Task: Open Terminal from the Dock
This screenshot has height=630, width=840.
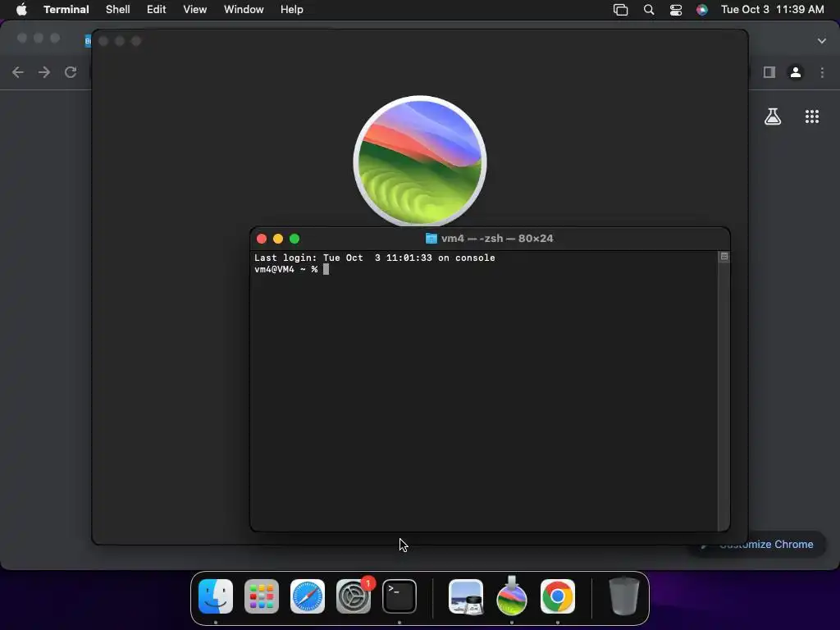Action: click(x=399, y=596)
